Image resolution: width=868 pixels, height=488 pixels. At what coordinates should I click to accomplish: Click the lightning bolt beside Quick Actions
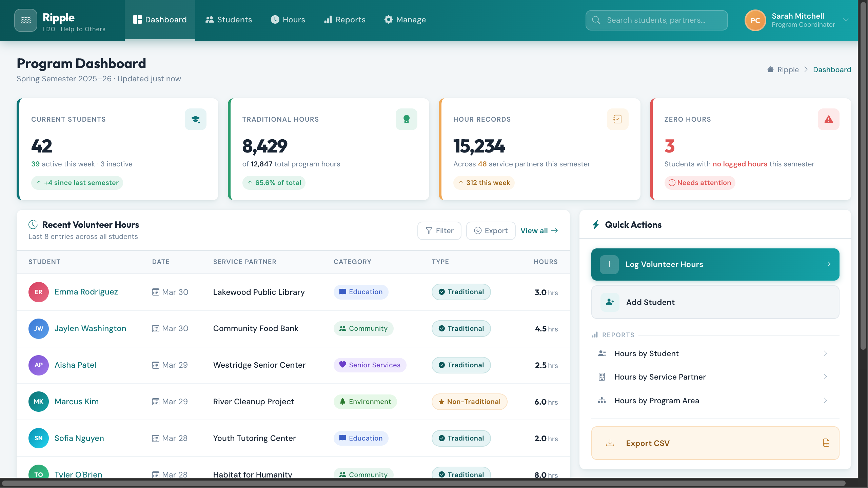596,224
